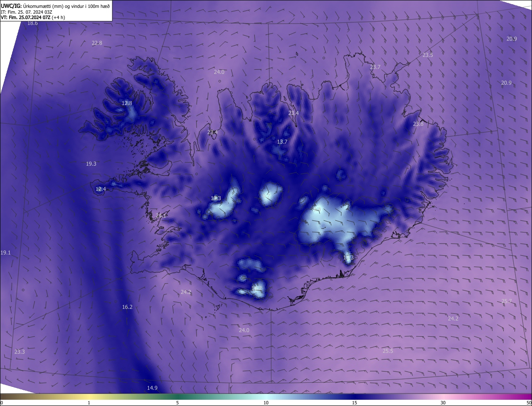Viewport: 532px width, 406px height.
Task: Click the 25.7 value label
Action: point(507,301)
